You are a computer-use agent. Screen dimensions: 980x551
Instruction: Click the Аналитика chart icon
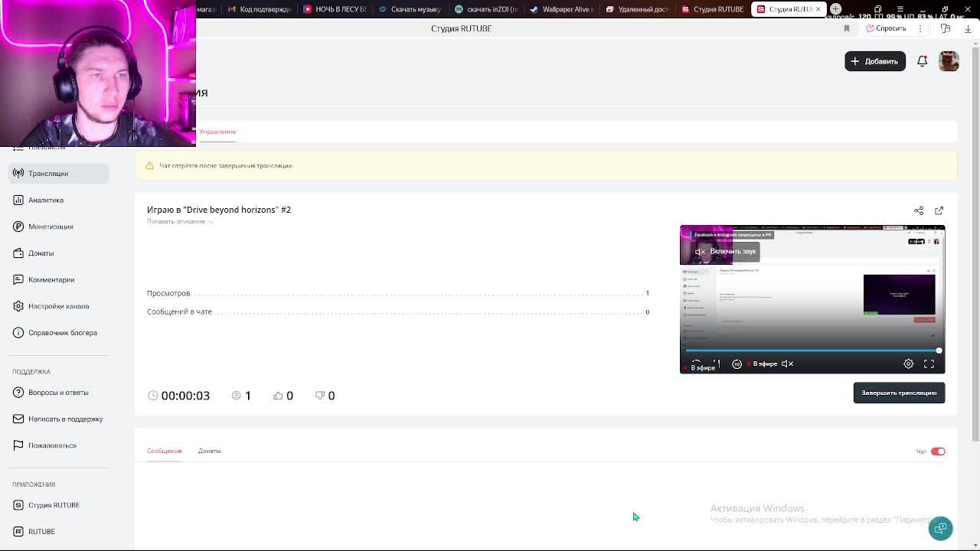click(18, 200)
